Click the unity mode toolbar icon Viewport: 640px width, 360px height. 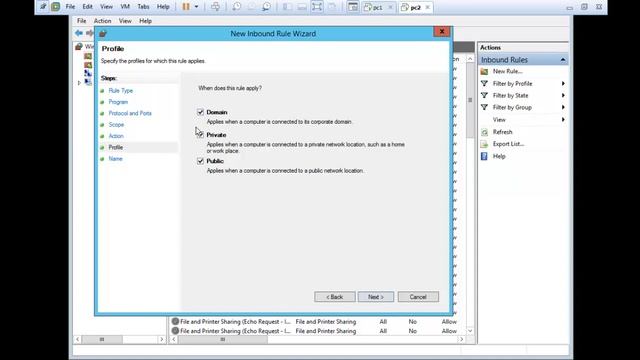(332, 7)
